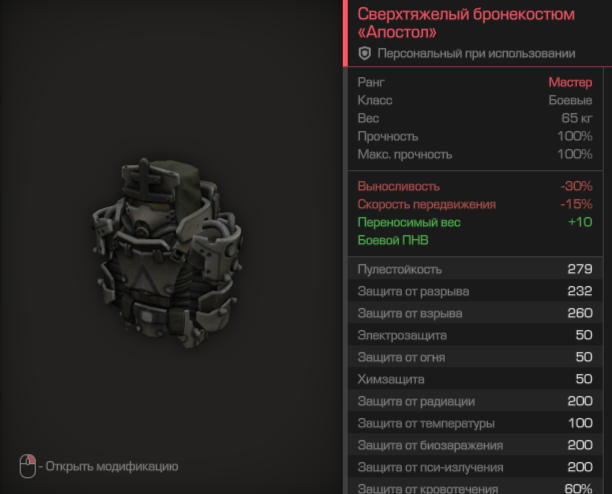Select the Защита от пси-излучения row
The image size is (612, 494).
point(475,467)
